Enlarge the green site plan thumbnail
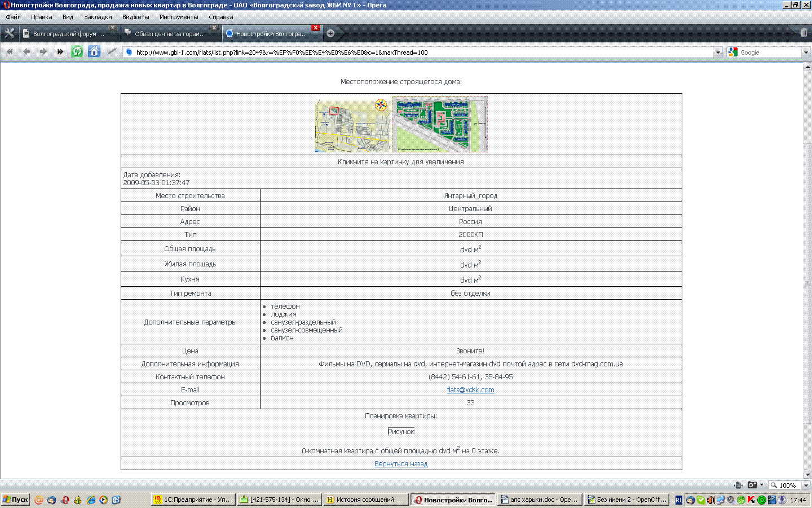Image resolution: width=812 pixels, height=508 pixels. 439,124
